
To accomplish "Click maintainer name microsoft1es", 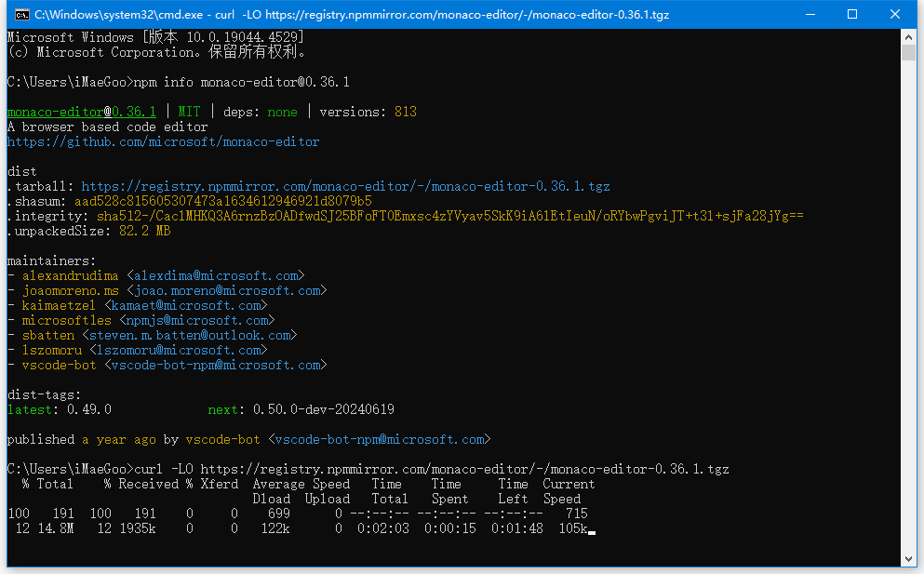I will pyautogui.click(x=67, y=321).
